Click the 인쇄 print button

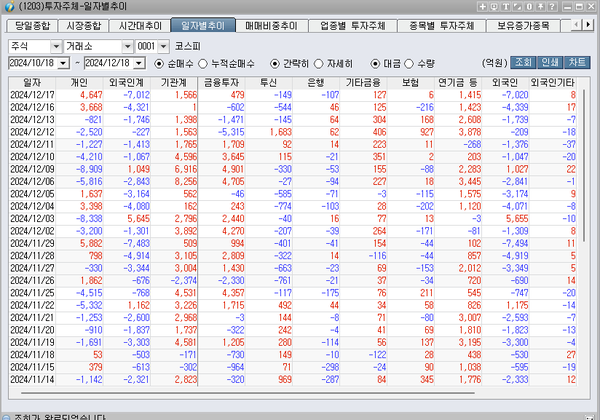[x=550, y=62]
